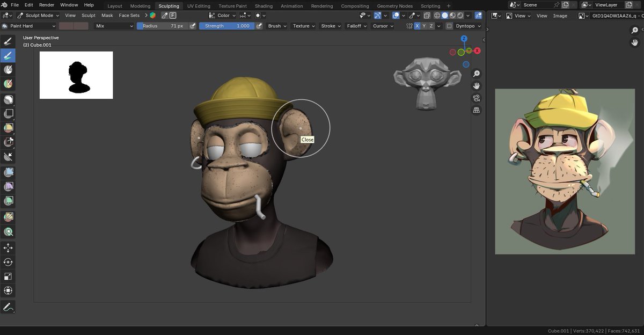Select the Edit Face Set tool
The width and height of the screenshot is (644, 335).
pos(8,217)
